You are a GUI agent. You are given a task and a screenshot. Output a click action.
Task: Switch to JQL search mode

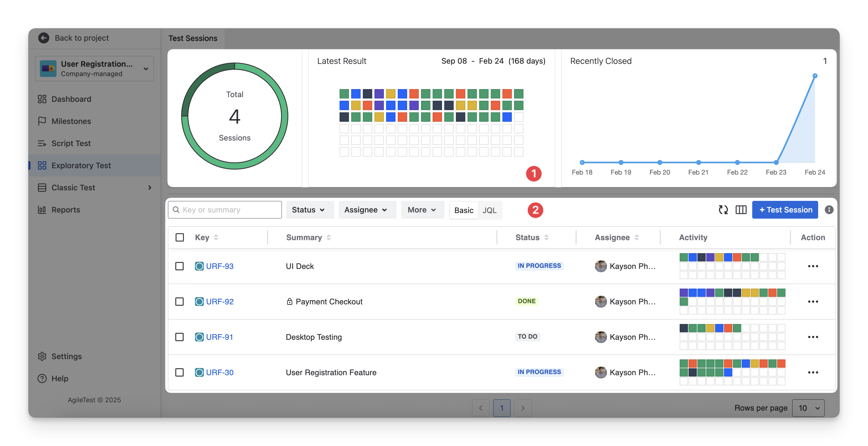pyautogui.click(x=490, y=210)
